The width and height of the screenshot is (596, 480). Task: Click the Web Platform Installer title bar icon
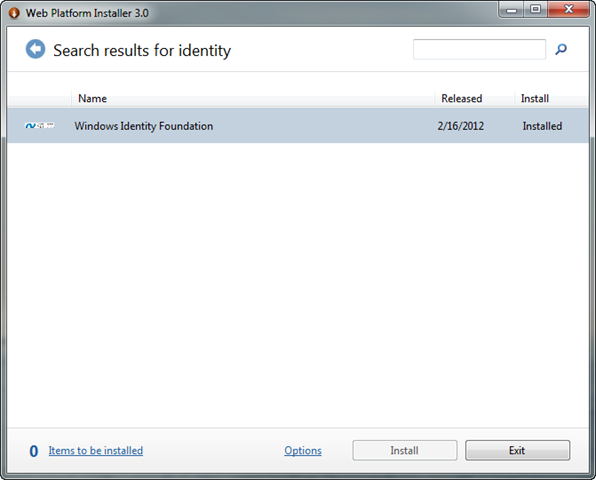pyautogui.click(x=14, y=13)
